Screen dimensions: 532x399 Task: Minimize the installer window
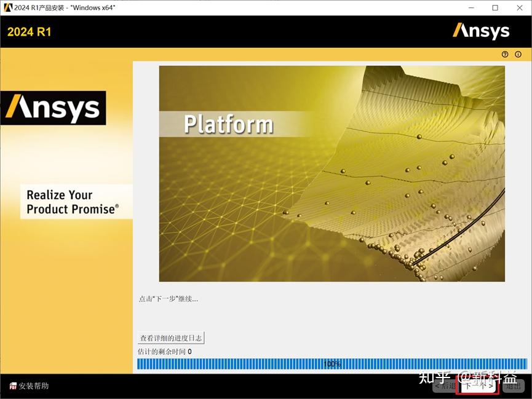tap(473, 7)
